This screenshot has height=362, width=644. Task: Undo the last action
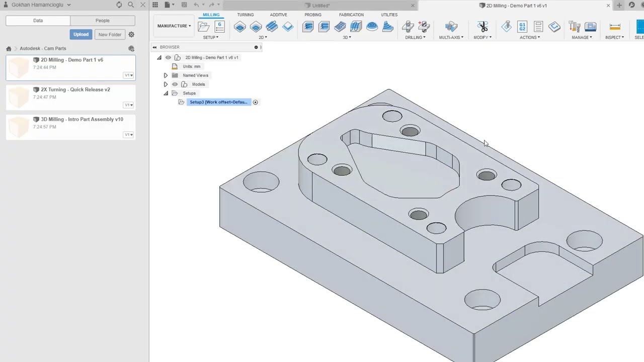point(197,5)
